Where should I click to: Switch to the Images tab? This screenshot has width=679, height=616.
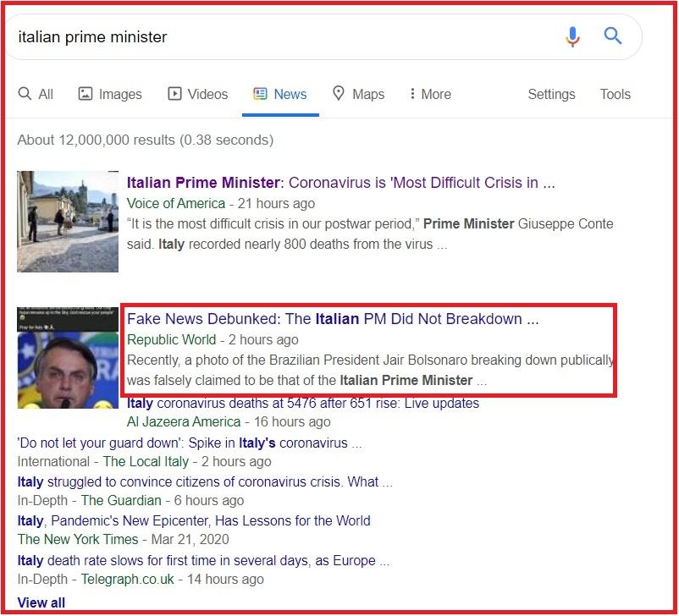point(110,94)
